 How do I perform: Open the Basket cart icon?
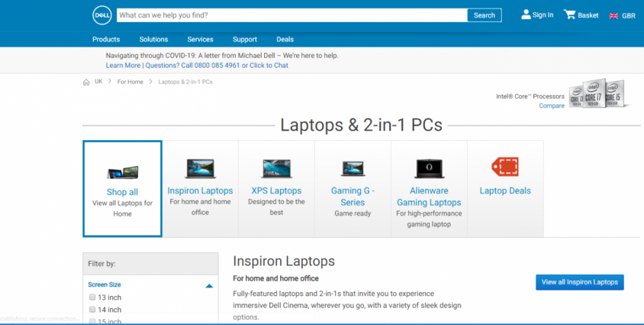pyautogui.click(x=570, y=15)
